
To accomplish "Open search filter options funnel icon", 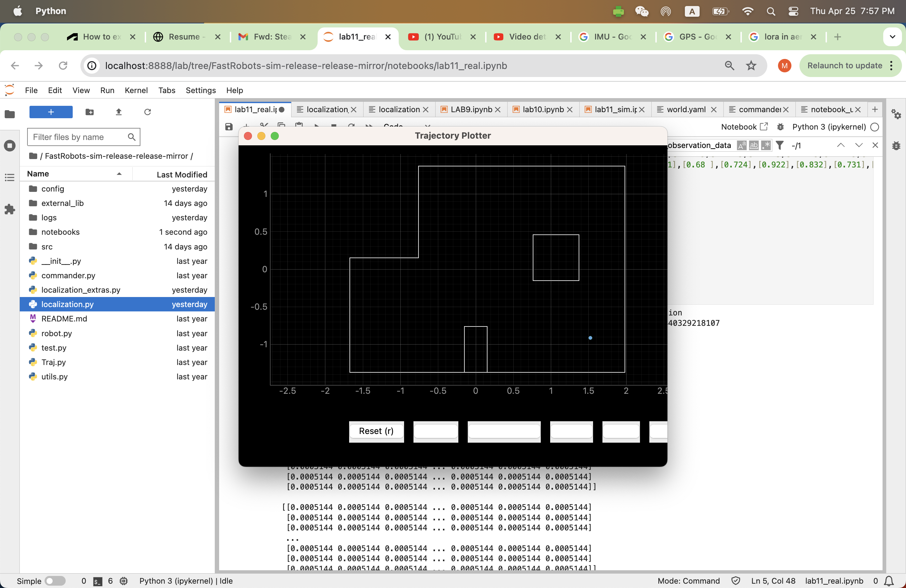I will [780, 145].
